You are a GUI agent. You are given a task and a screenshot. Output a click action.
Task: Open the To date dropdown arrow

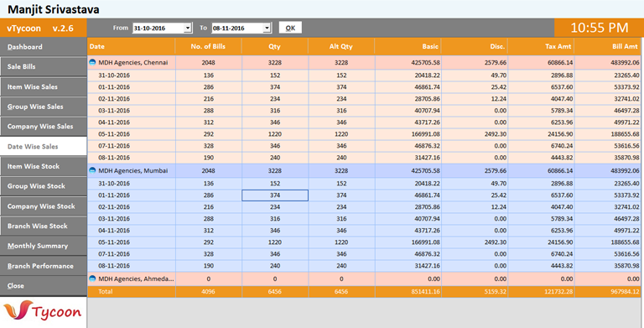[267, 28]
